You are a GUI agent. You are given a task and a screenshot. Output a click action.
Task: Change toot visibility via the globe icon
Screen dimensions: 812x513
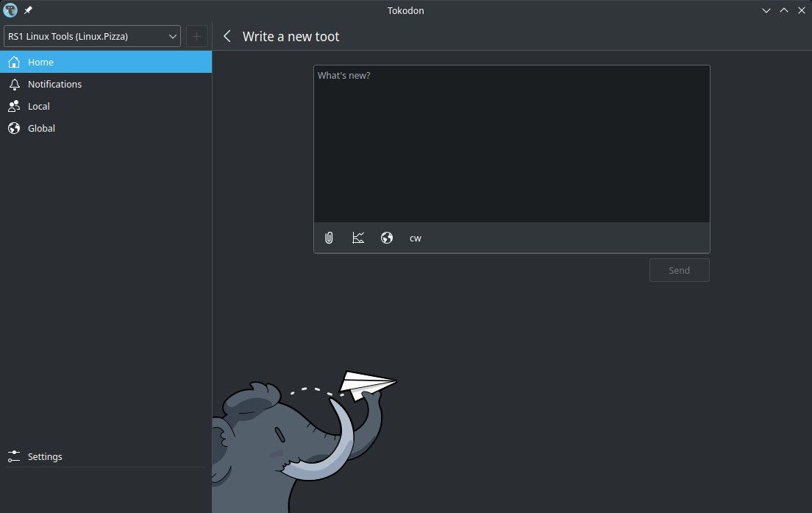coord(387,238)
